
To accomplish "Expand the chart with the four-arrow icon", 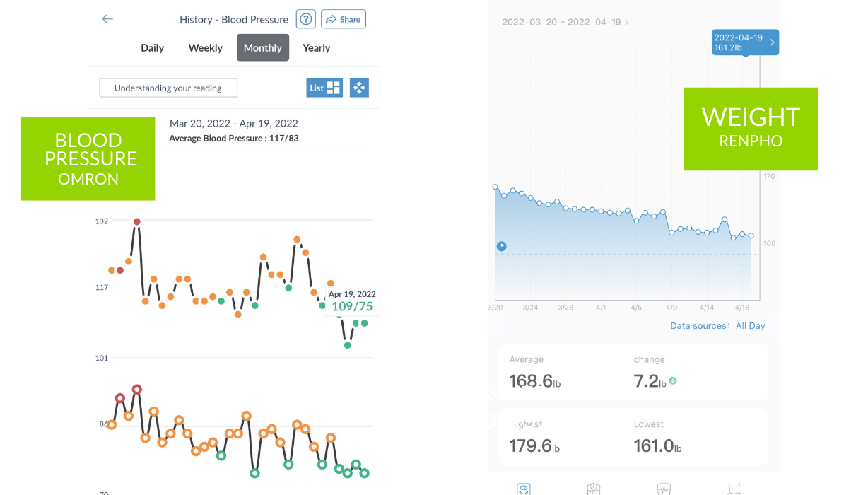I will [359, 88].
